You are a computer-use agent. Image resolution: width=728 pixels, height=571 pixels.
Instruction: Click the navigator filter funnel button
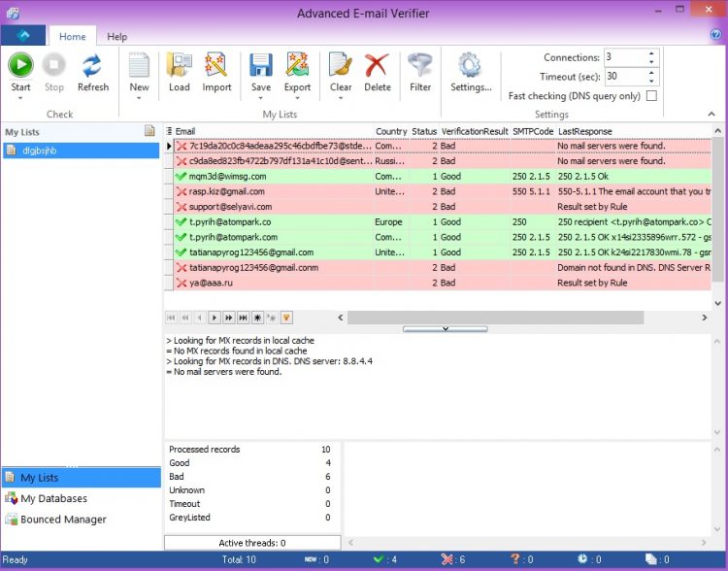tap(286, 318)
